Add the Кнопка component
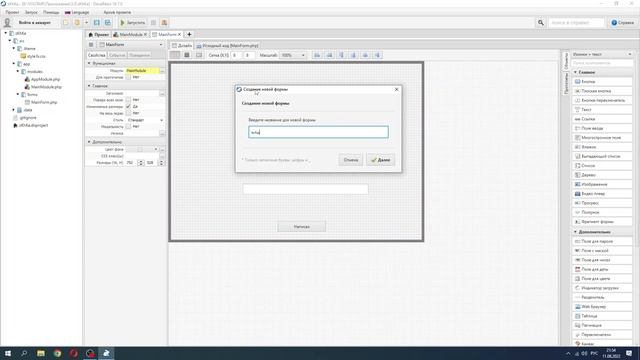The height and width of the screenshot is (360, 640). click(602, 82)
